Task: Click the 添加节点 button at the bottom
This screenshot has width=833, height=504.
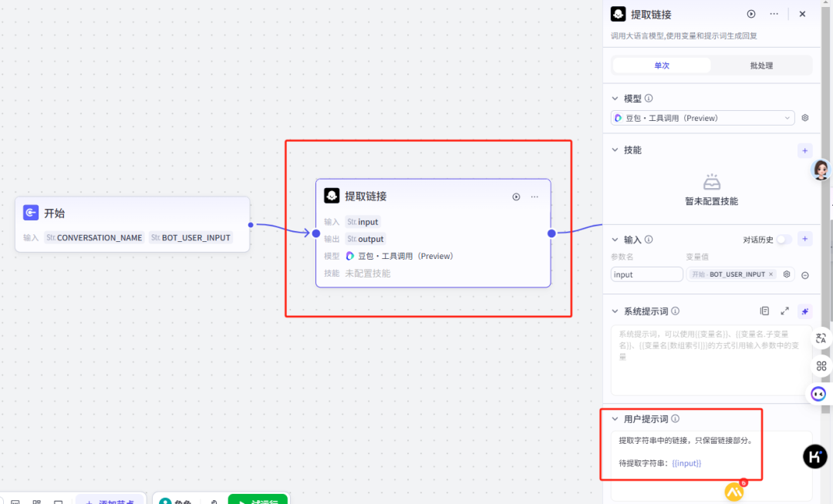Action: point(110,499)
